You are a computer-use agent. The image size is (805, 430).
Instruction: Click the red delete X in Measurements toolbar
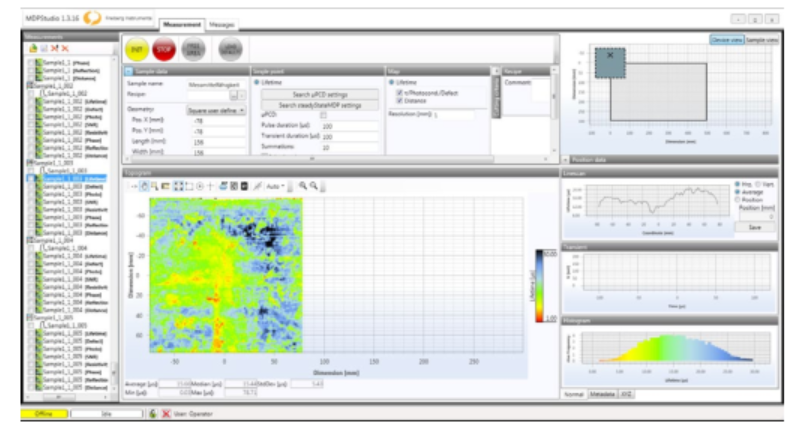65,48
